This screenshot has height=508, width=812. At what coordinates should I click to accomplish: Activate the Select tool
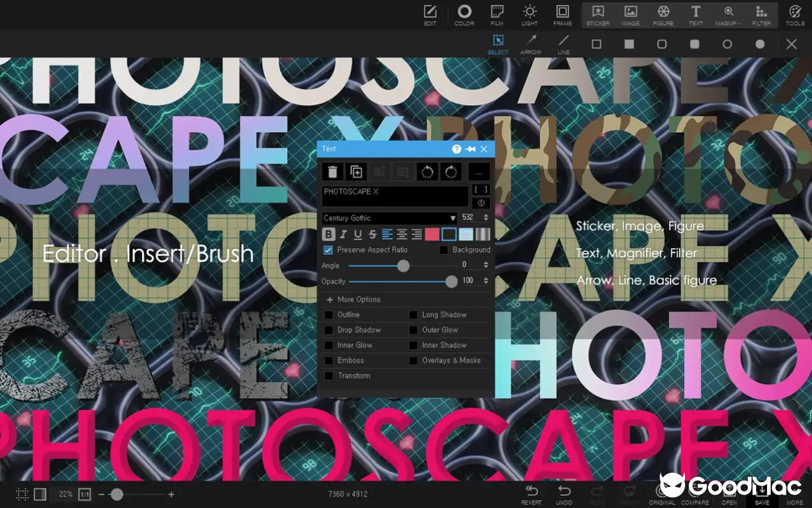click(498, 44)
